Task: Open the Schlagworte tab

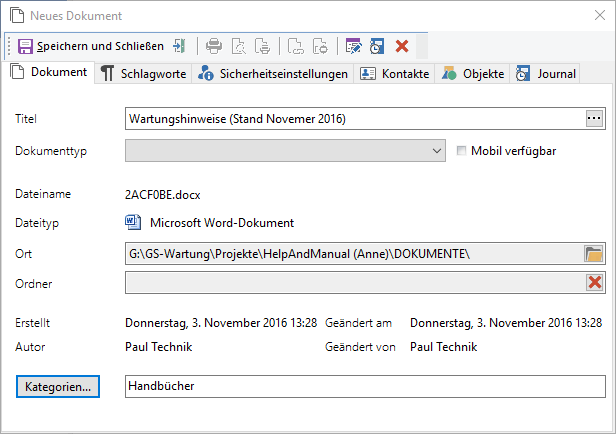Action: pos(143,74)
